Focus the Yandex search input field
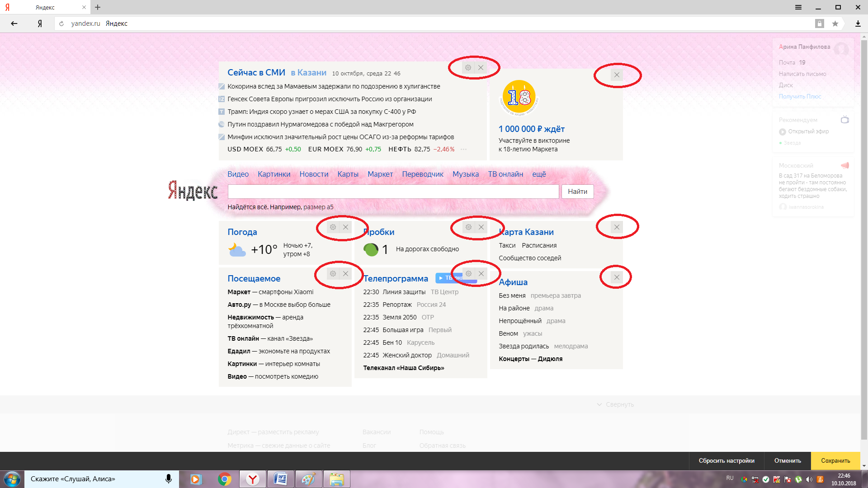Viewport: 868px width, 488px height. tap(393, 192)
